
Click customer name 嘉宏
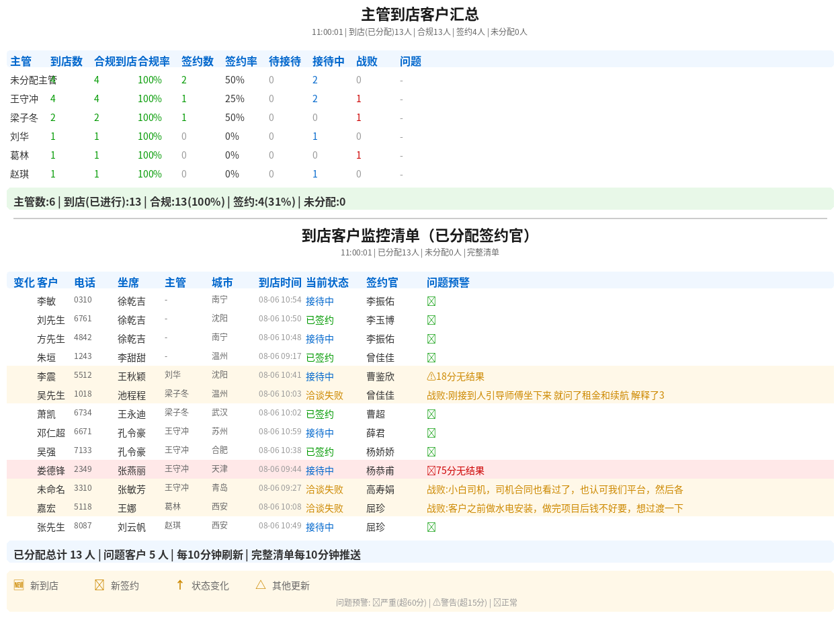click(46, 508)
